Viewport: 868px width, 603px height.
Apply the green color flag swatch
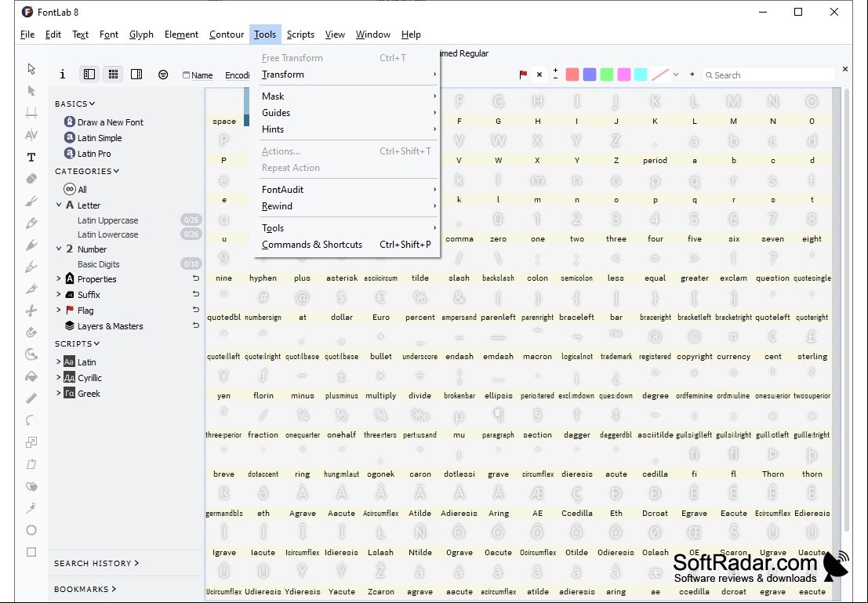(607, 74)
